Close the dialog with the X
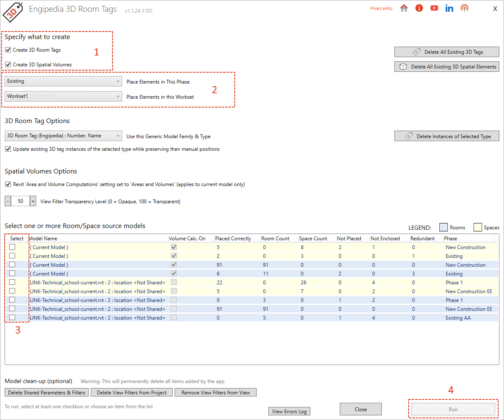 click(495, 9)
